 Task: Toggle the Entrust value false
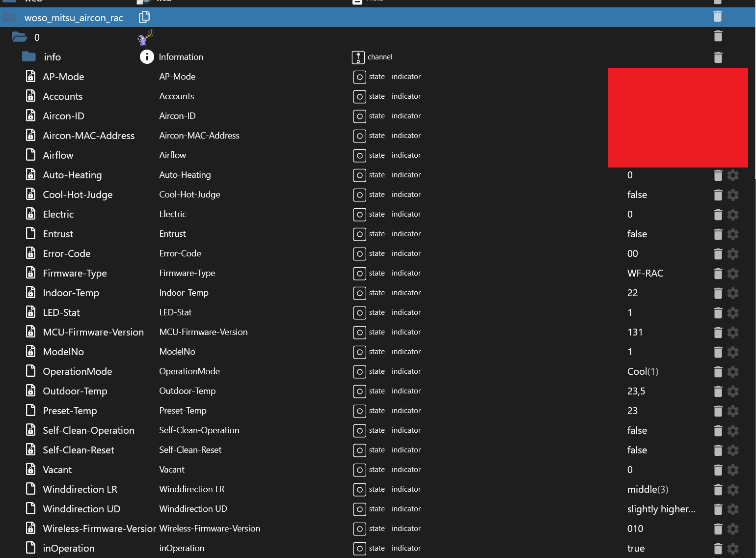click(637, 234)
